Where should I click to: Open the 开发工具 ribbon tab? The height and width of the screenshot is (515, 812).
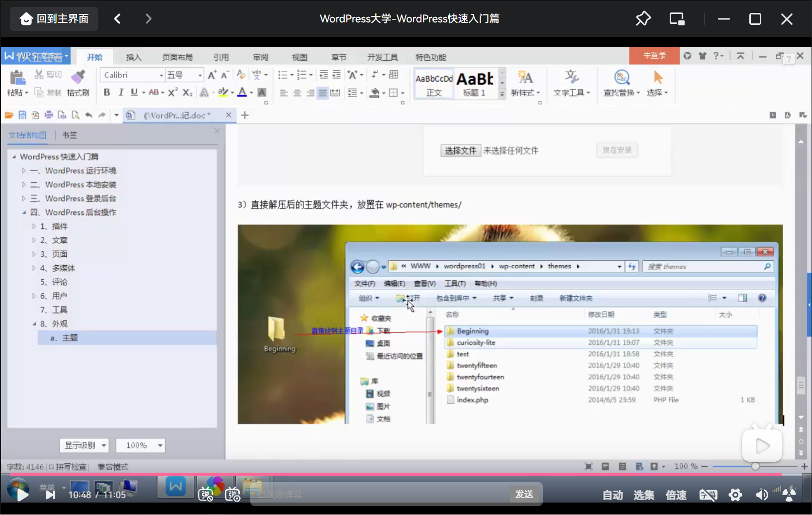point(383,57)
